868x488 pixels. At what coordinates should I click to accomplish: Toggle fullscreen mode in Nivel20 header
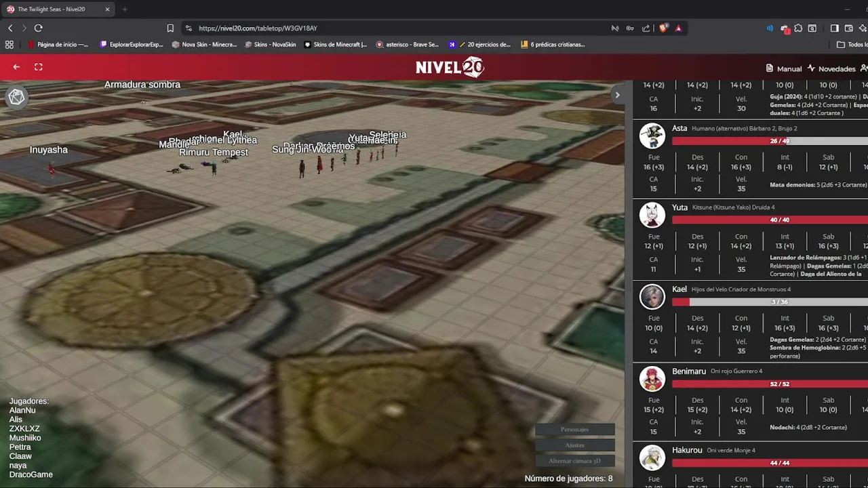(x=39, y=67)
